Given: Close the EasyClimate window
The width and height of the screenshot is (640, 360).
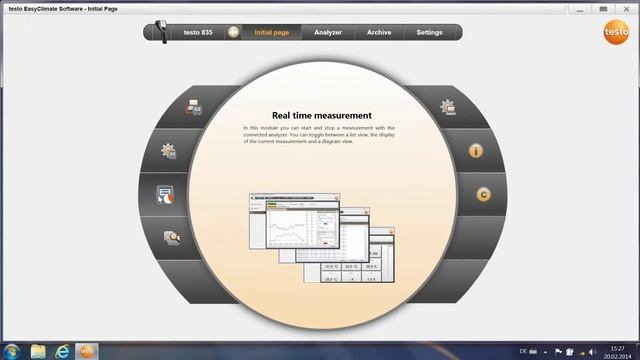Looking at the screenshot, I should click(x=627, y=9).
